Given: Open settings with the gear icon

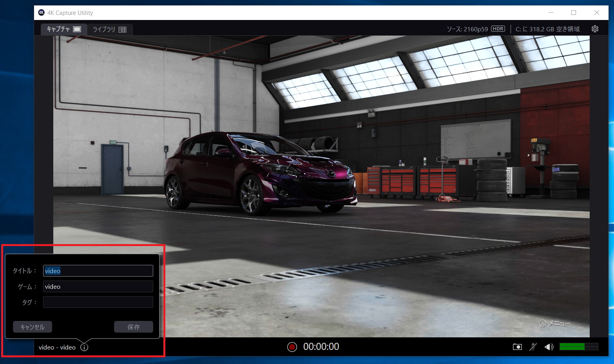Looking at the screenshot, I should pos(595,29).
